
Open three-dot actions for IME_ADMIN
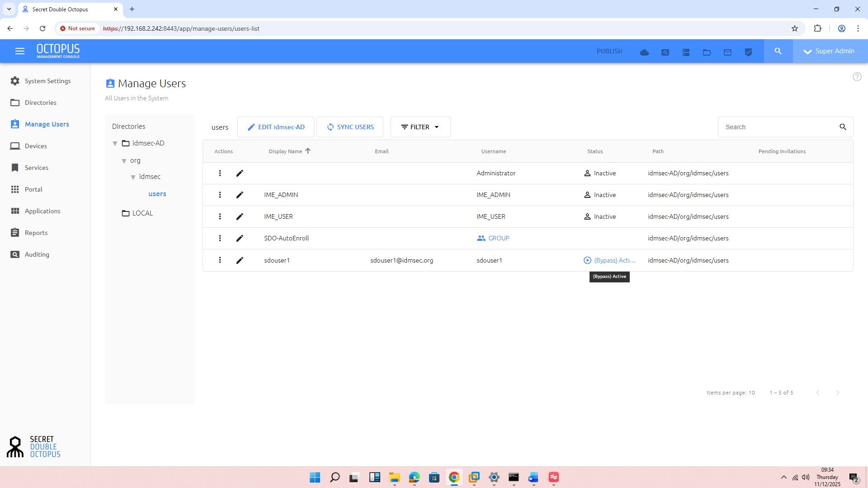pyautogui.click(x=220, y=195)
